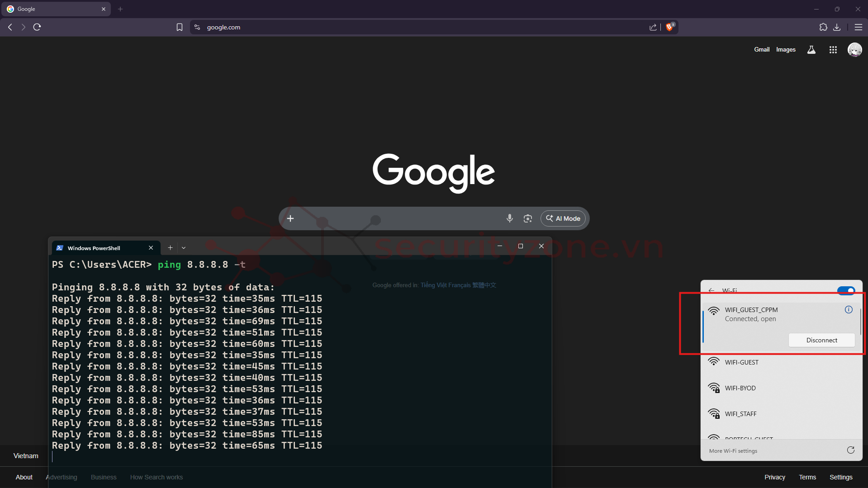Reload the page with the refresh icon
The image size is (868, 488).
tap(37, 27)
